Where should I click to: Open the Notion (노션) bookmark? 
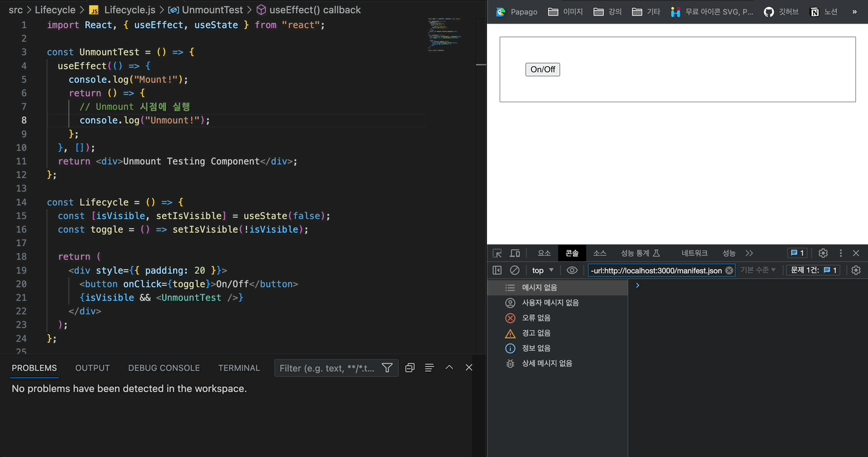click(823, 12)
